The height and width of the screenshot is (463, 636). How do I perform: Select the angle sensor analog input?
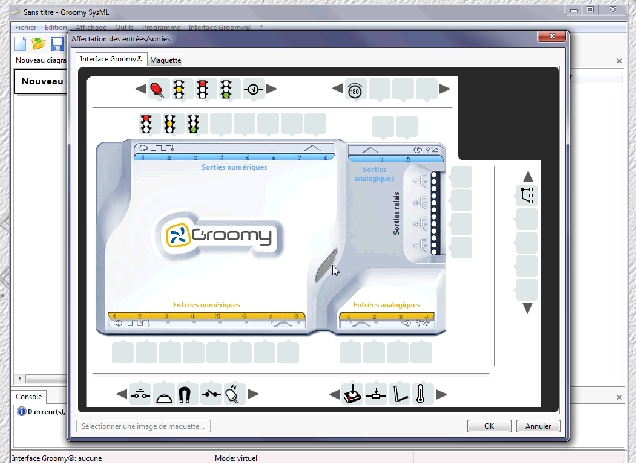coord(400,394)
